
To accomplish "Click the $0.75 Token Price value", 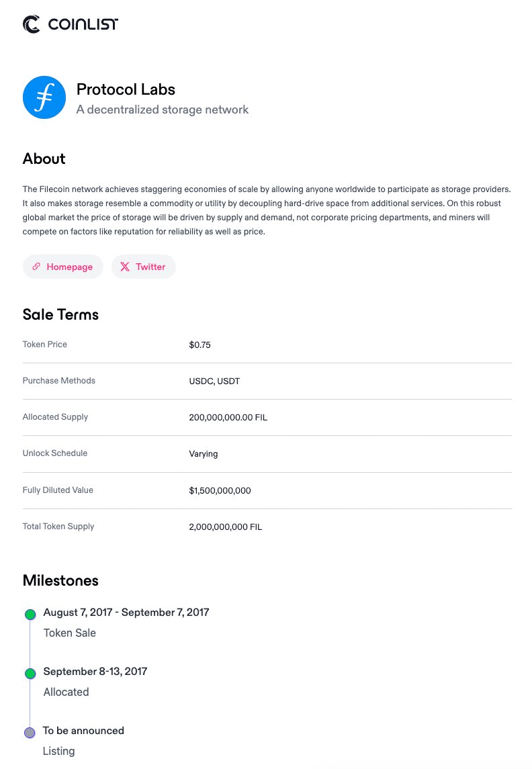I will click(x=199, y=345).
